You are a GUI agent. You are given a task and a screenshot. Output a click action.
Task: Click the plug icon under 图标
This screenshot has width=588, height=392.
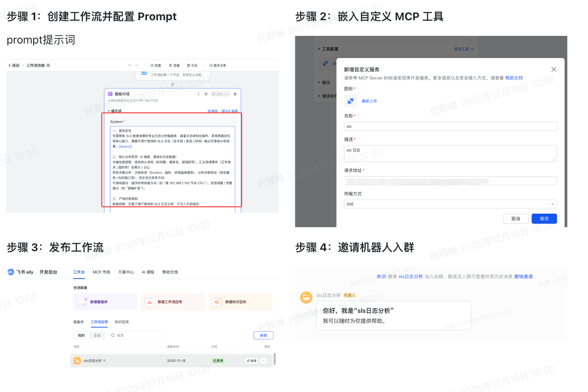click(x=350, y=101)
